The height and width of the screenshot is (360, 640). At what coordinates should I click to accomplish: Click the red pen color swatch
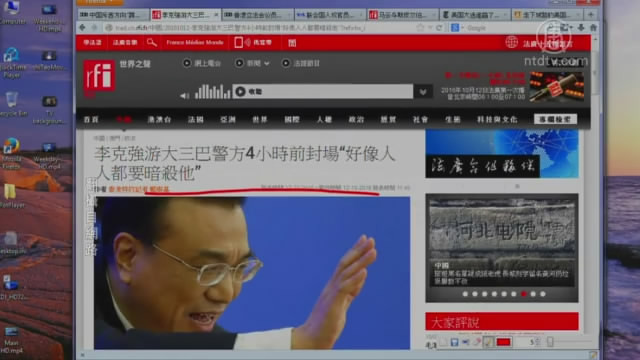coord(504,342)
